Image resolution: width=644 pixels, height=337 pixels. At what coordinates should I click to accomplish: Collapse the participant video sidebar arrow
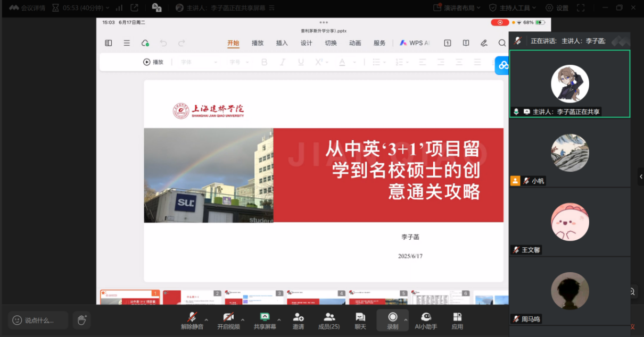[x=641, y=176]
